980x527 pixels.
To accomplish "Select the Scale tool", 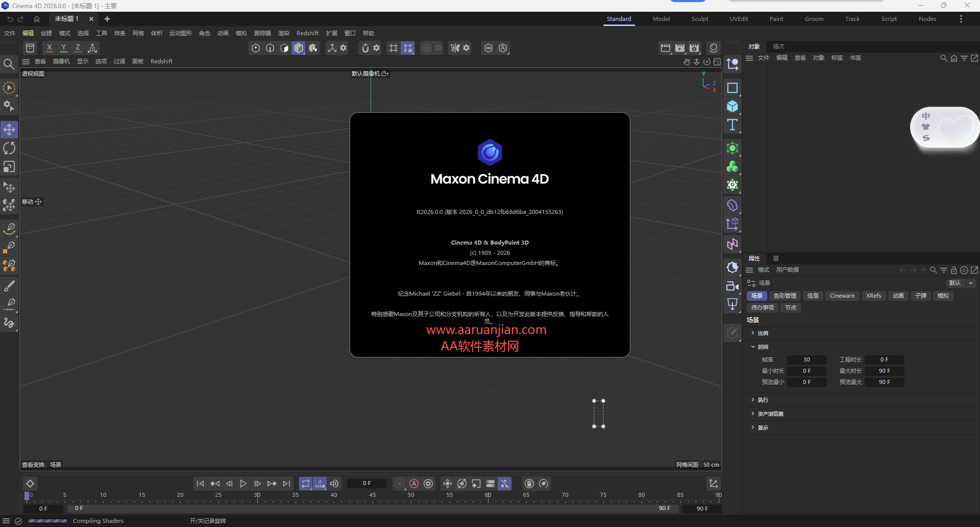I will click(9, 167).
